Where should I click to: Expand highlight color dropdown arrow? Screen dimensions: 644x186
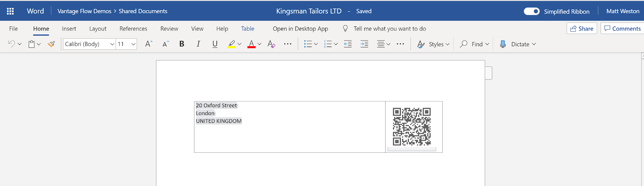[239, 44]
